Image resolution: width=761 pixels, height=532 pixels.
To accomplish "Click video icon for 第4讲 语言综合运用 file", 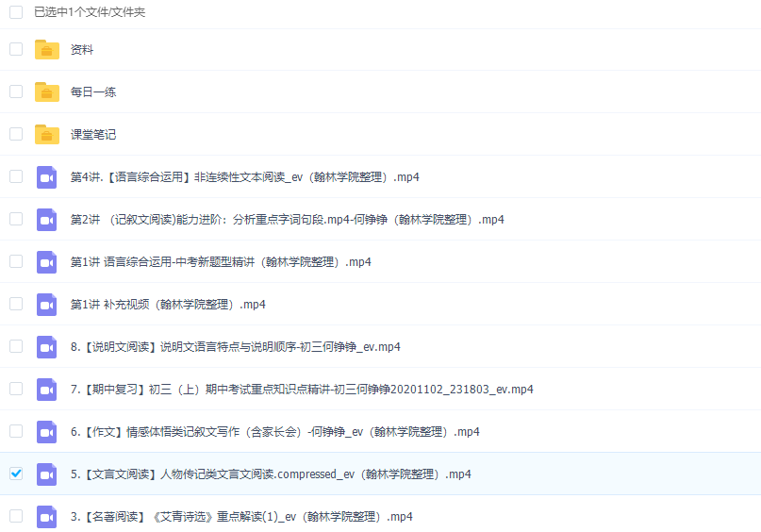I will [46, 177].
